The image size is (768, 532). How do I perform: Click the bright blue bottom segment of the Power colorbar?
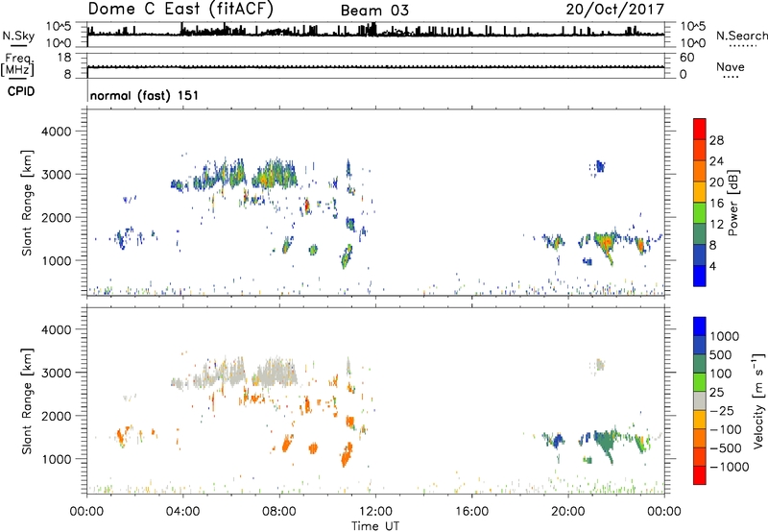coord(700,276)
